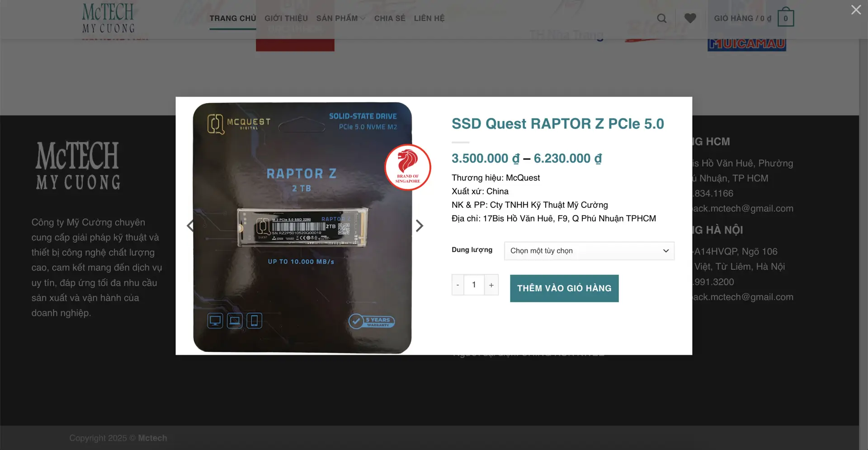Add product with Thêm vào giỏ hàng
Screen dimensions: 868x450
pyautogui.click(x=564, y=288)
